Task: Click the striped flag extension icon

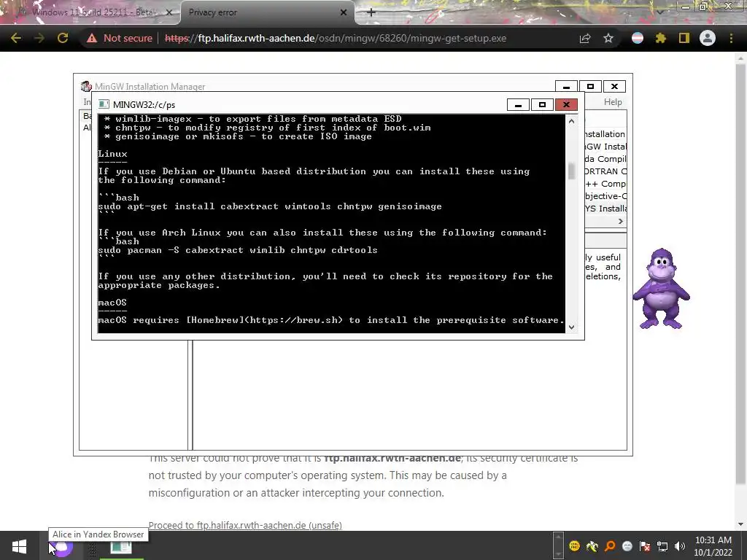Action: pyautogui.click(x=638, y=38)
